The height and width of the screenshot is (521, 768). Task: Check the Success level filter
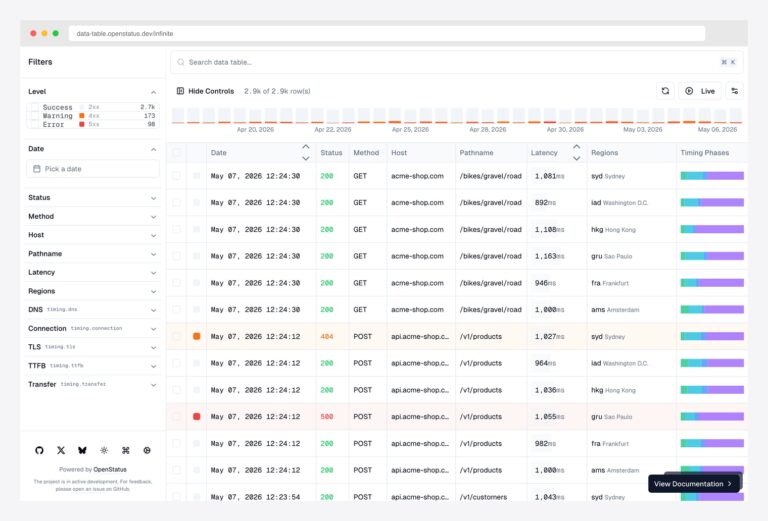pos(34,107)
